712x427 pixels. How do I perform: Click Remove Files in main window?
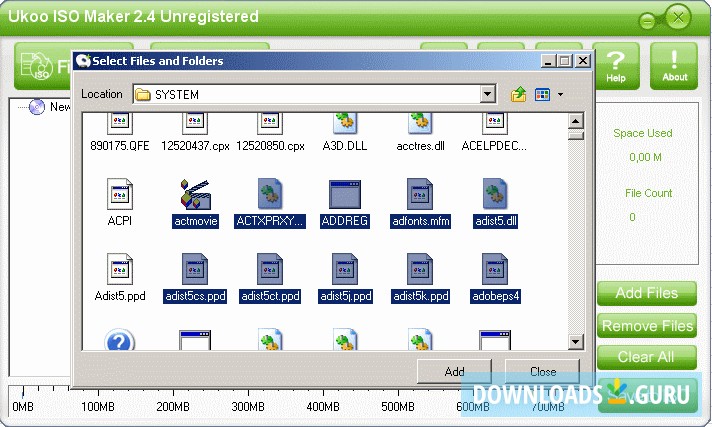click(647, 326)
